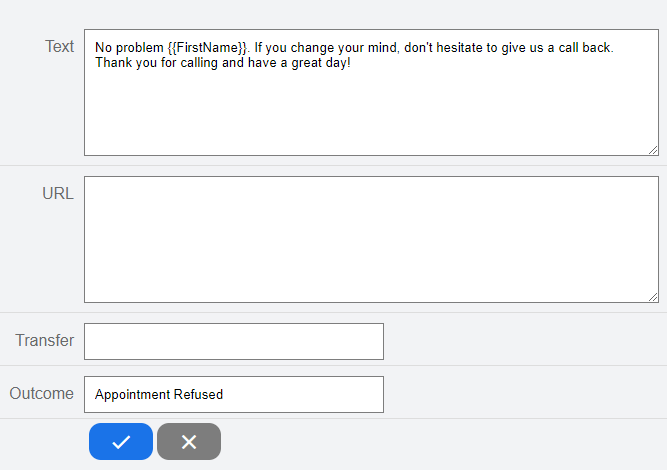Click the {{FirstName}} placeholder in the text
The width and height of the screenshot is (667, 470).
pyautogui.click(x=207, y=47)
